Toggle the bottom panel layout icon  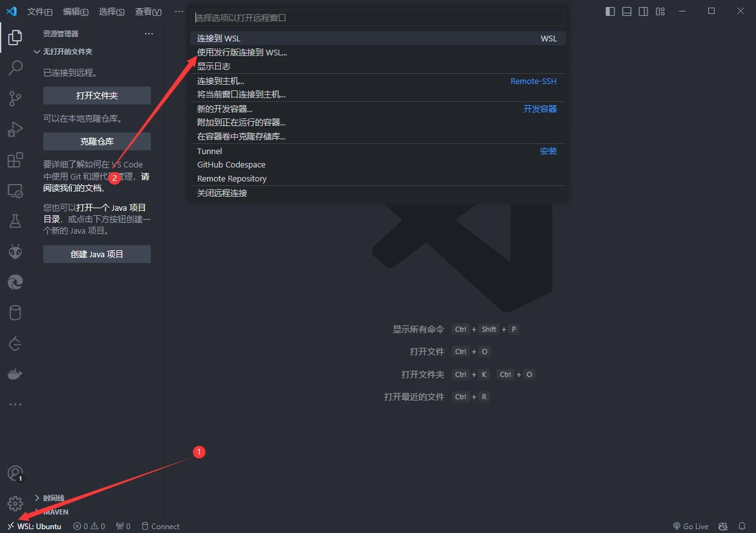(x=627, y=11)
